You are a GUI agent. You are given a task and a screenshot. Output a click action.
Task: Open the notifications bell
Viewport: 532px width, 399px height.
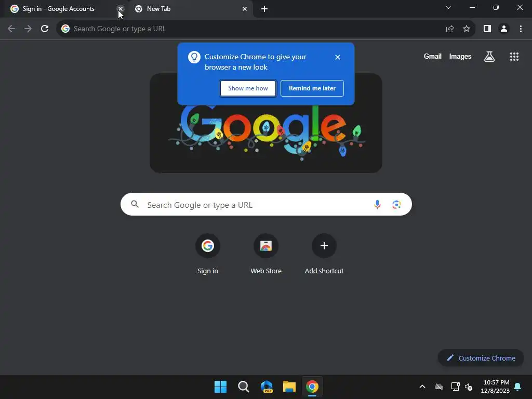pos(518,387)
